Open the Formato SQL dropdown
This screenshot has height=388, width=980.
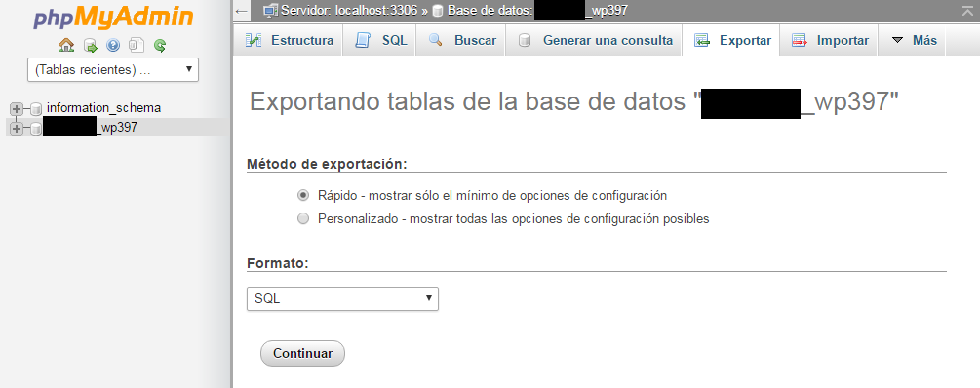pyautogui.click(x=342, y=298)
